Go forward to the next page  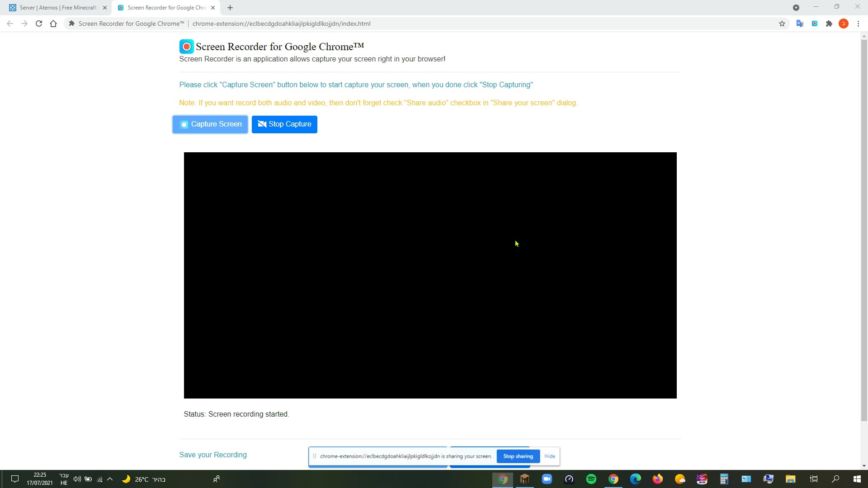click(24, 23)
